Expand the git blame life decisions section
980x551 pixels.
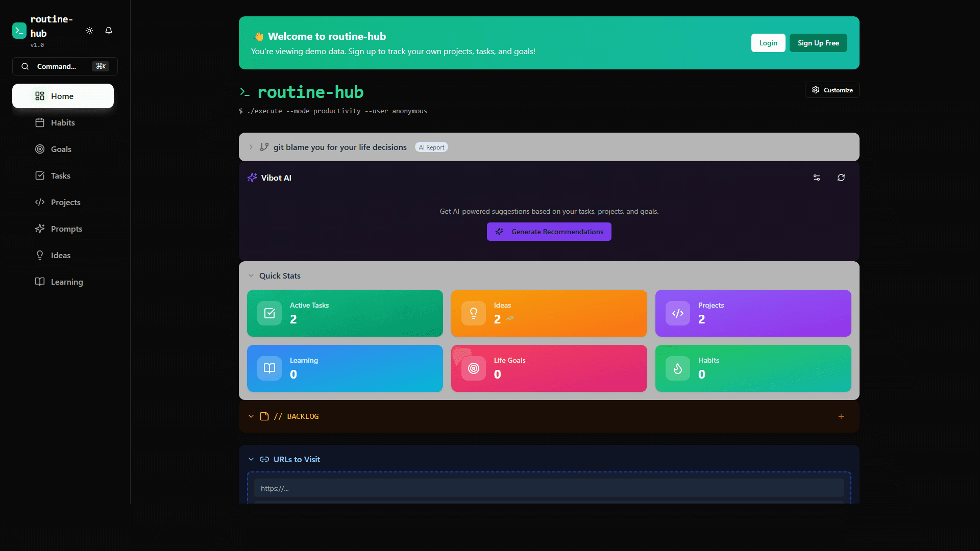(251, 147)
